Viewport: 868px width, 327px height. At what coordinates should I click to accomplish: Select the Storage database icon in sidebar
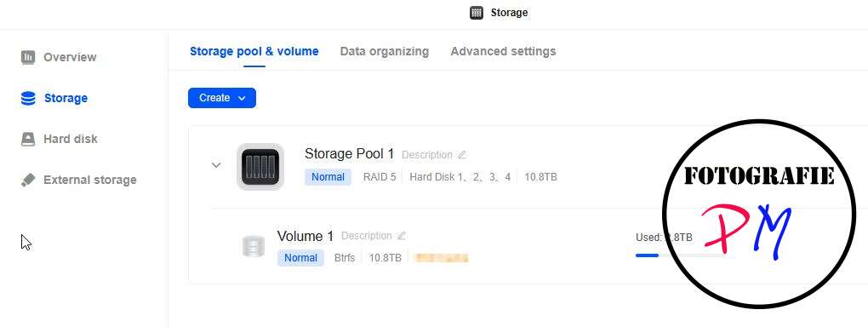[x=28, y=98]
